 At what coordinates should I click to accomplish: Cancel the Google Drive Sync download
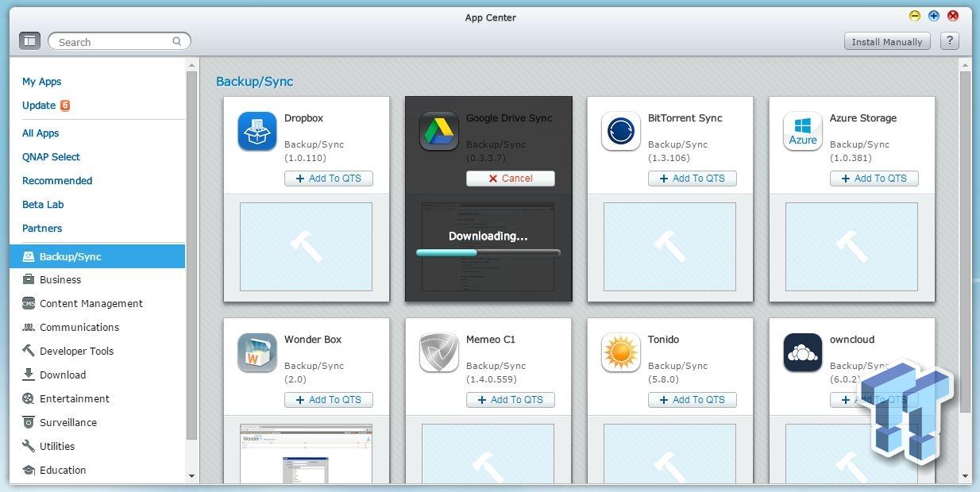click(510, 179)
